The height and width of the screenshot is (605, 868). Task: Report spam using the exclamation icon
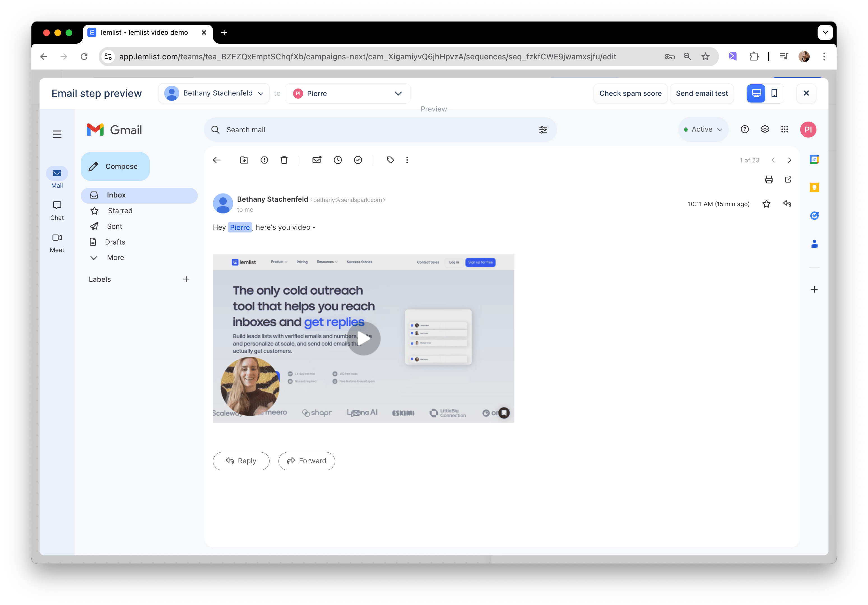pyautogui.click(x=264, y=160)
